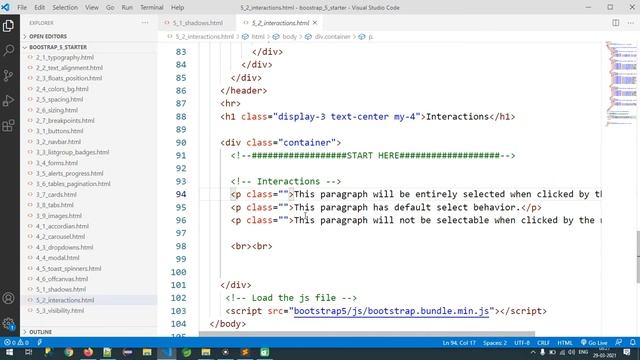This screenshot has width=640, height=360.
Task: Click the lightning port icon in status bar
Action: point(40,342)
